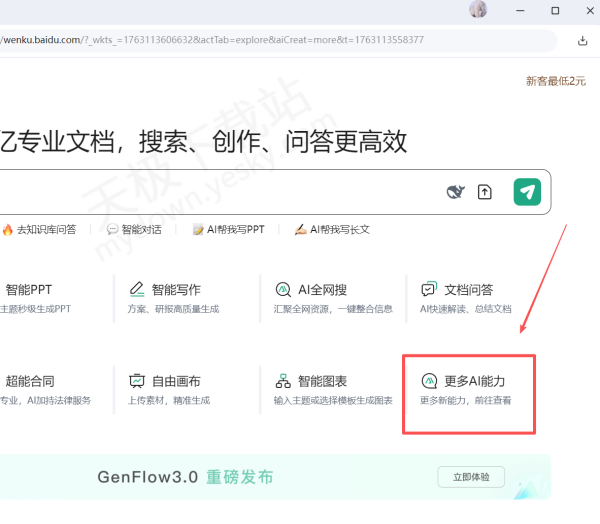Choose the AI帮我写PPT shortcut
The width and height of the screenshot is (600, 524).
click(x=232, y=229)
